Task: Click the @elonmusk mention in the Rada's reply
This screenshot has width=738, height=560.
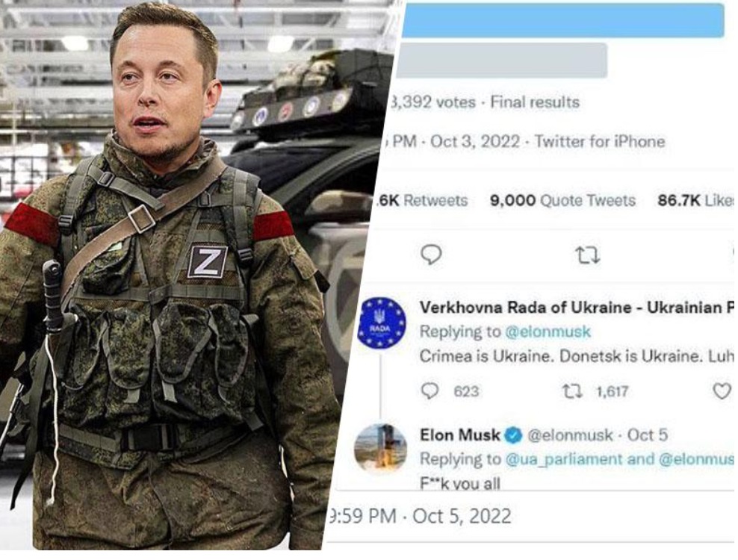Action: click(x=548, y=332)
